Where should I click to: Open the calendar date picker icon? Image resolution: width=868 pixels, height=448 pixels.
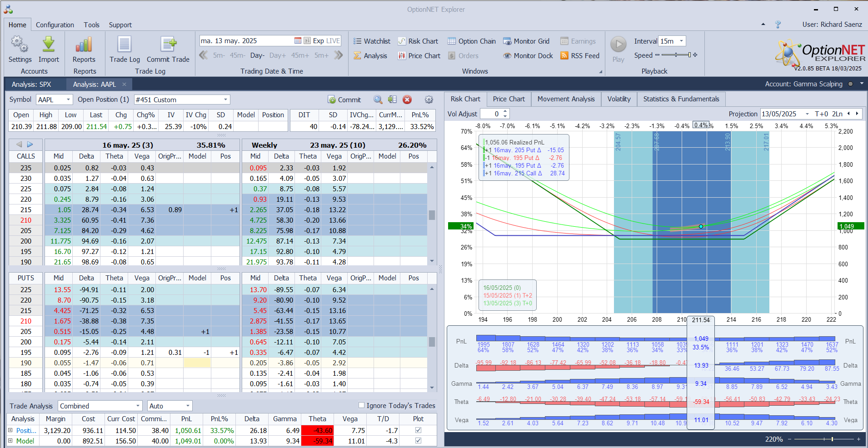pyautogui.click(x=298, y=40)
